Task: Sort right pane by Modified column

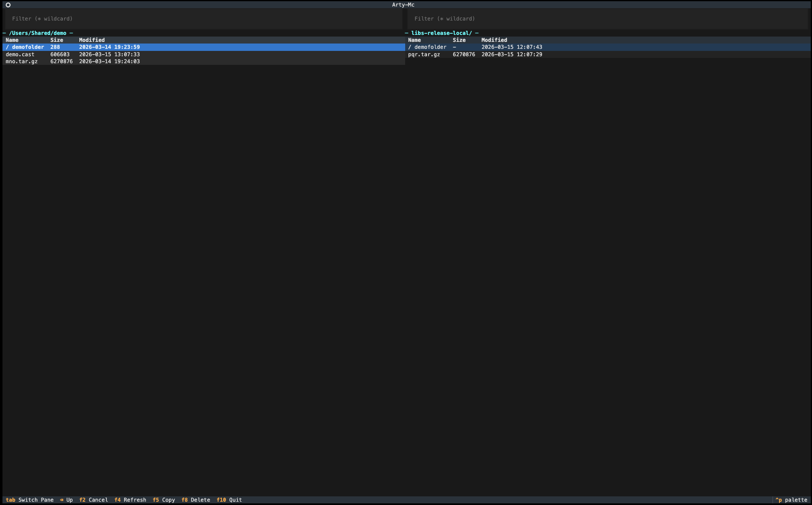Action: pos(494,40)
